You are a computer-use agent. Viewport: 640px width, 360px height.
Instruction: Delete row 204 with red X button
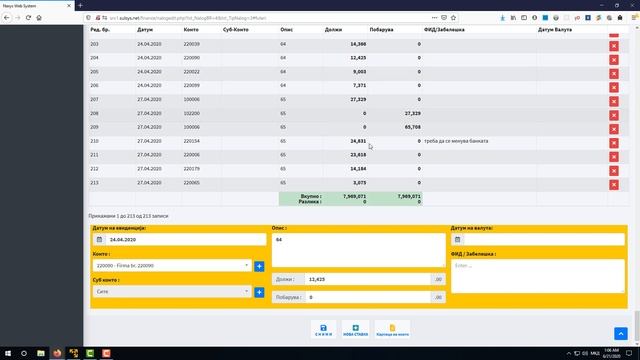pos(613,60)
